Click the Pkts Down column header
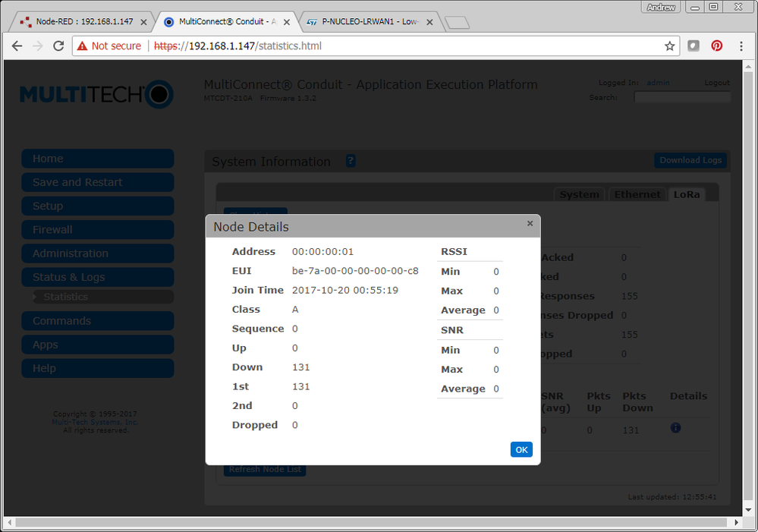This screenshot has height=532, width=758. pos(637,402)
